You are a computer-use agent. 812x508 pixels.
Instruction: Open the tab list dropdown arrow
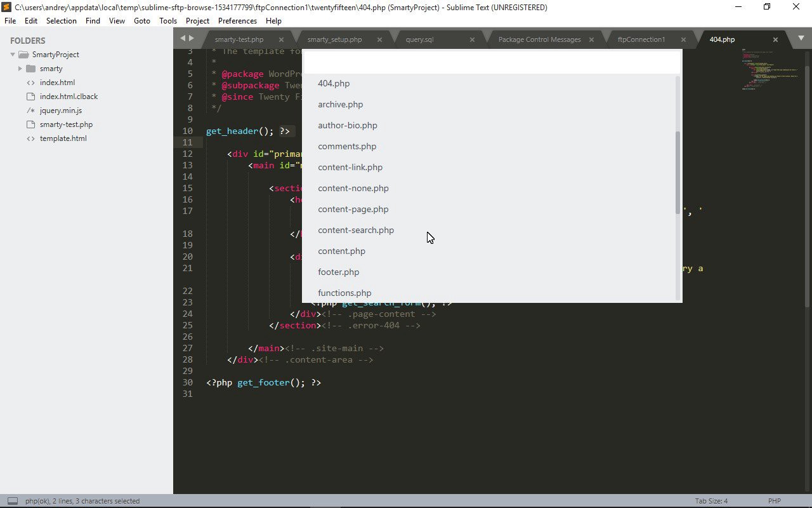click(801, 39)
